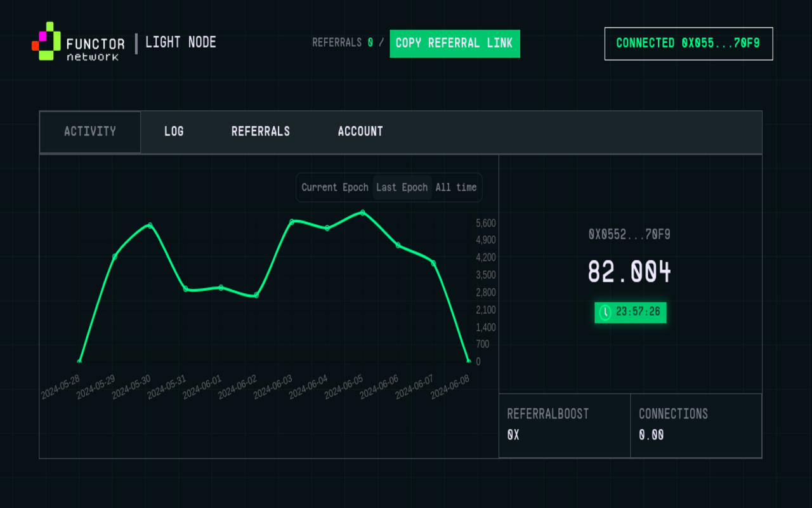
Task: Click the Functor Network logo icon
Action: (46, 42)
